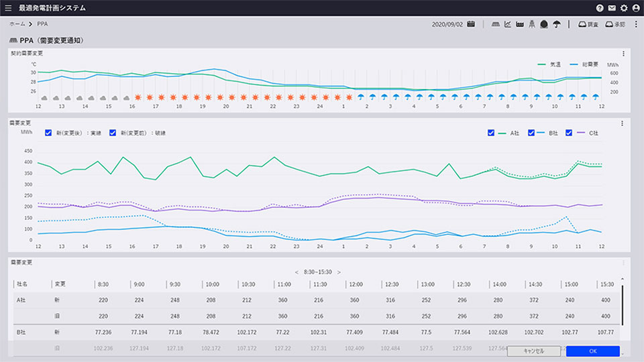644x362 pixels.
Task: Toggle the A社 series checkbox
Action: [x=491, y=133]
